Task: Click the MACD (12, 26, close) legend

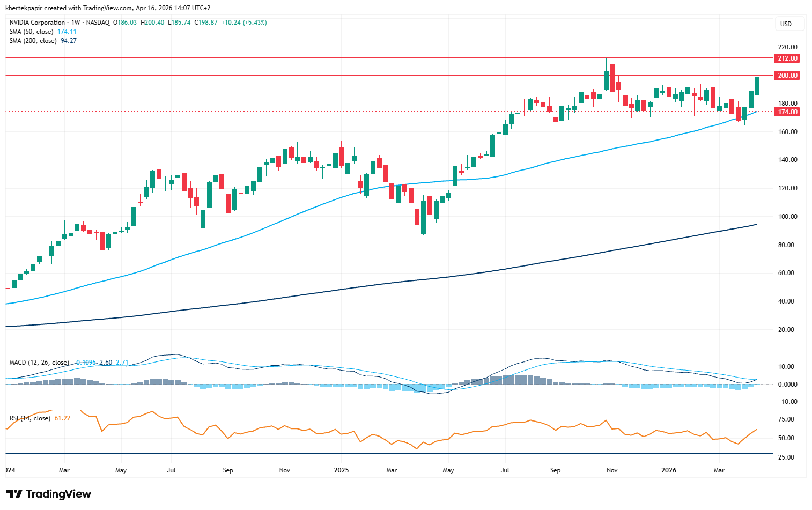Action: click(x=39, y=363)
